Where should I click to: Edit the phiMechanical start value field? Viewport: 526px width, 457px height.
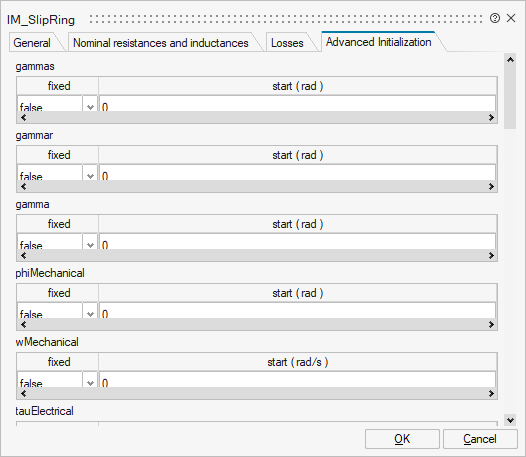coord(297,311)
